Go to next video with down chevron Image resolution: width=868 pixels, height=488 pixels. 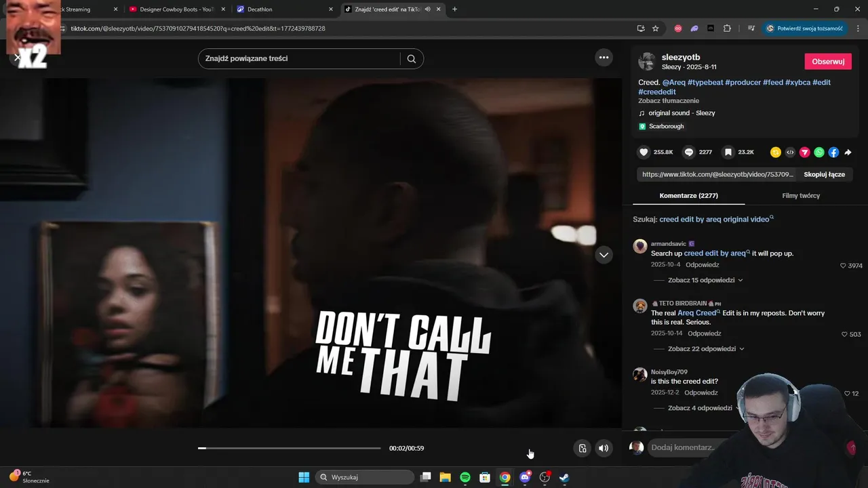[x=604, y=255]
